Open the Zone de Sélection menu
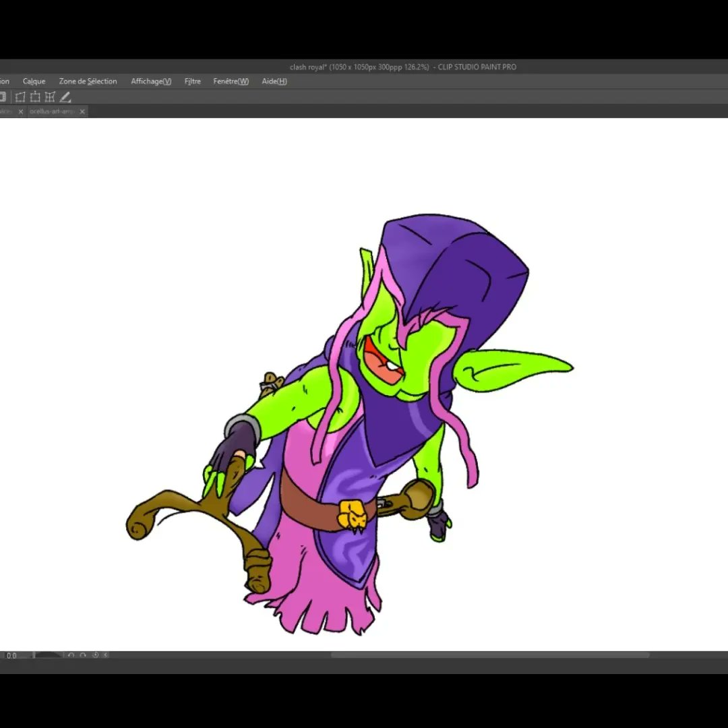This screenshot has height=728, width=728. point(88,82)
